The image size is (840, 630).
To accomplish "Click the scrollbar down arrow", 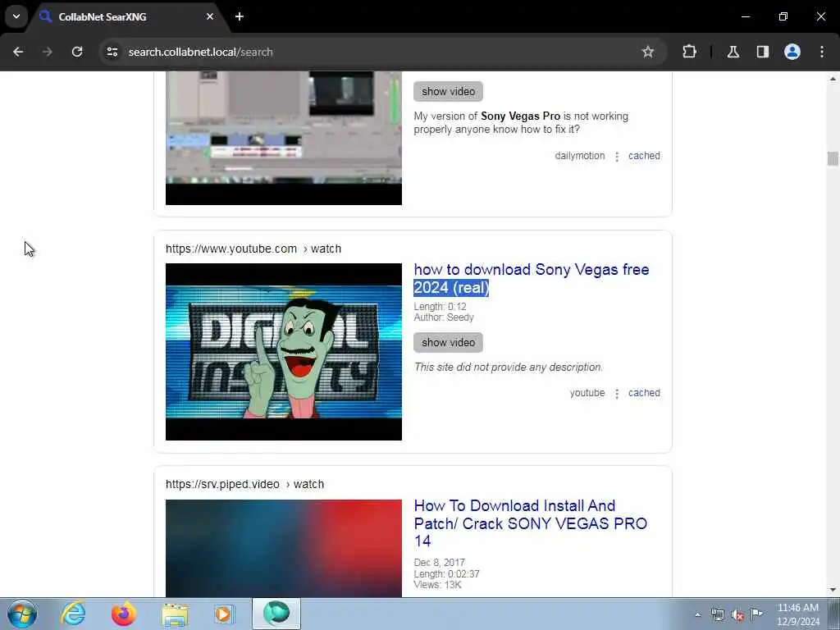I will tap(833, 590).
